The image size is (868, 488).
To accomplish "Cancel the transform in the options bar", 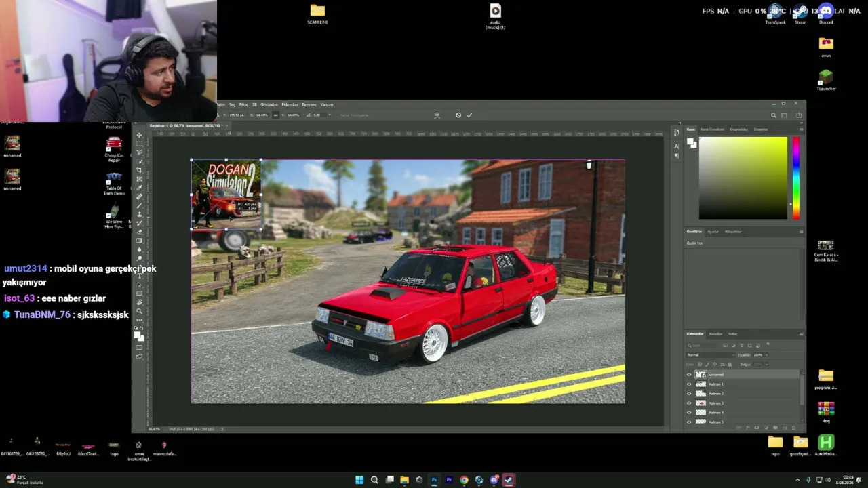I will 458,115.
